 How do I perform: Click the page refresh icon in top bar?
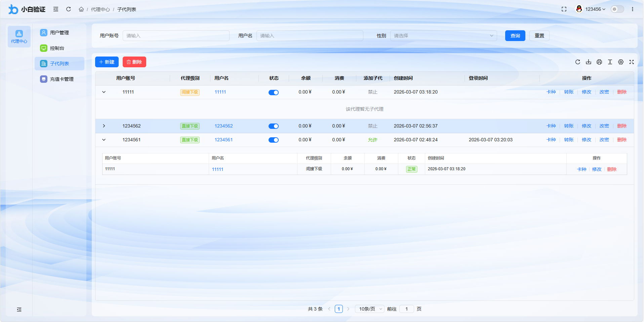tap(68, 9)
